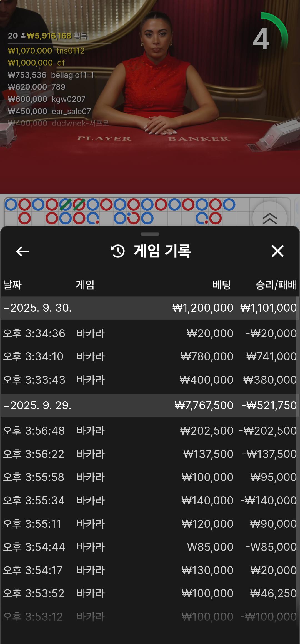The image size is (300, 644).
Task: Collapse the 2025. 9. 30. date group
Action: click(x=37, y=308)
